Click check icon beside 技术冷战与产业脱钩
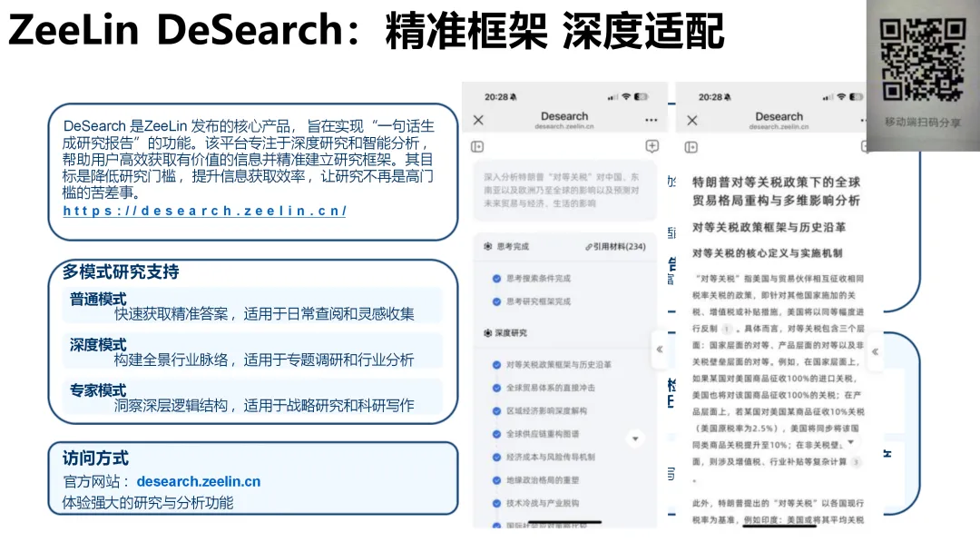Viewport: 980px width, 552px height. 496,503
